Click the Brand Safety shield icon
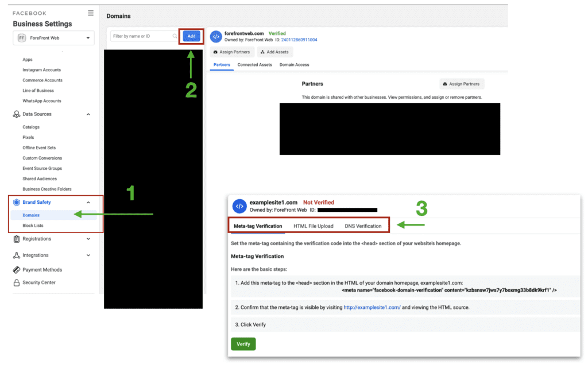Screen dimensions: 588x368 pyautogui.click(x=17, y=202)
